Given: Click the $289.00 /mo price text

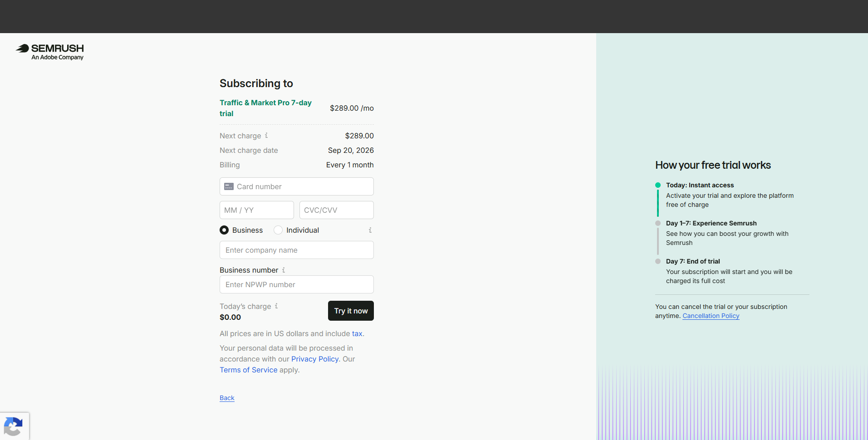Looking at the screenshot, I should (x=352, y=108).
